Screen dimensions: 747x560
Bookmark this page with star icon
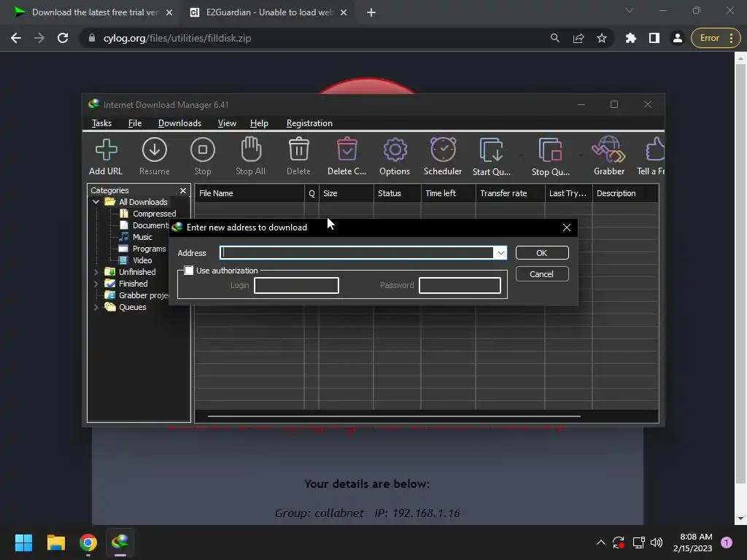tap(602, 38)
